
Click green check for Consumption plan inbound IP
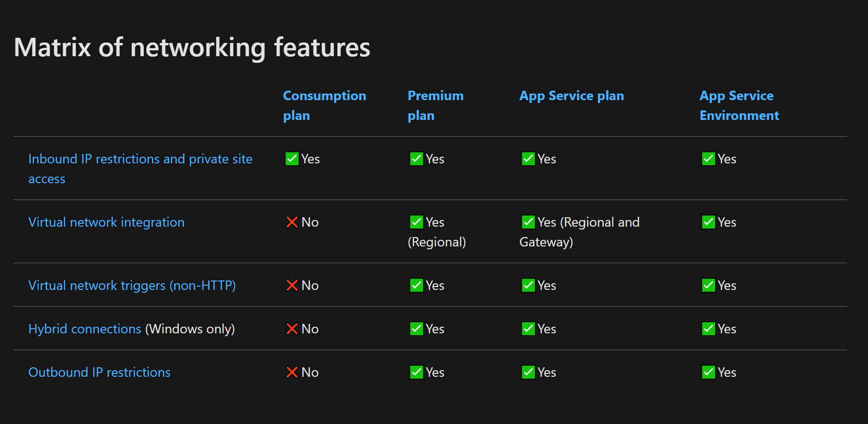point(292,159)
